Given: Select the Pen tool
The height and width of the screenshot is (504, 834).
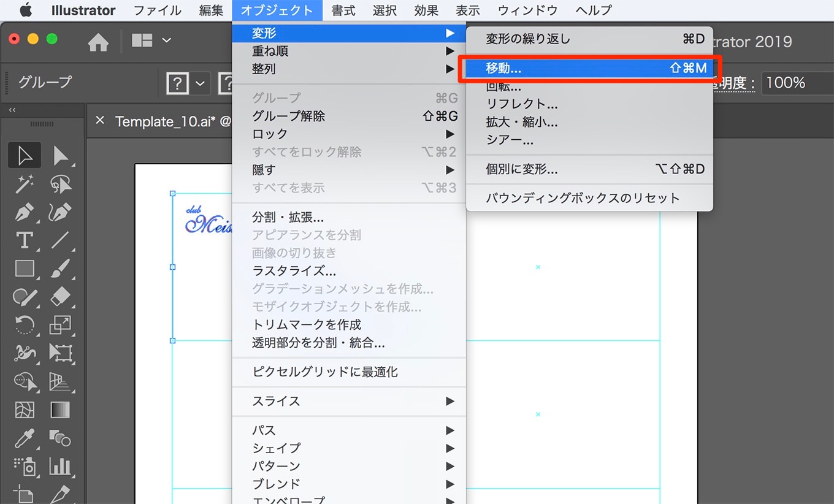Looking at the screenshot, I should pos(25,212).
